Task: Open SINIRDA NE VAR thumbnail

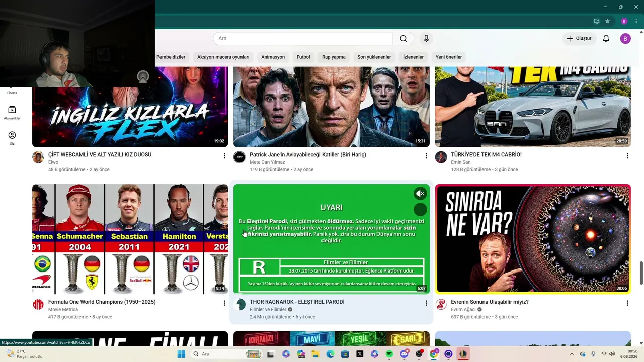Action: tap(533, 239)
